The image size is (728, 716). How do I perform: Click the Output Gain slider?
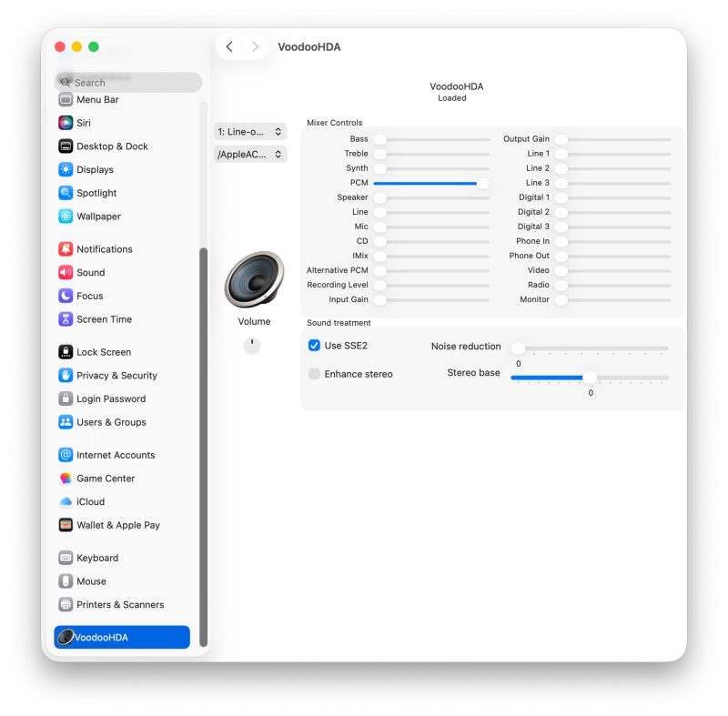(x=612, y=139)
